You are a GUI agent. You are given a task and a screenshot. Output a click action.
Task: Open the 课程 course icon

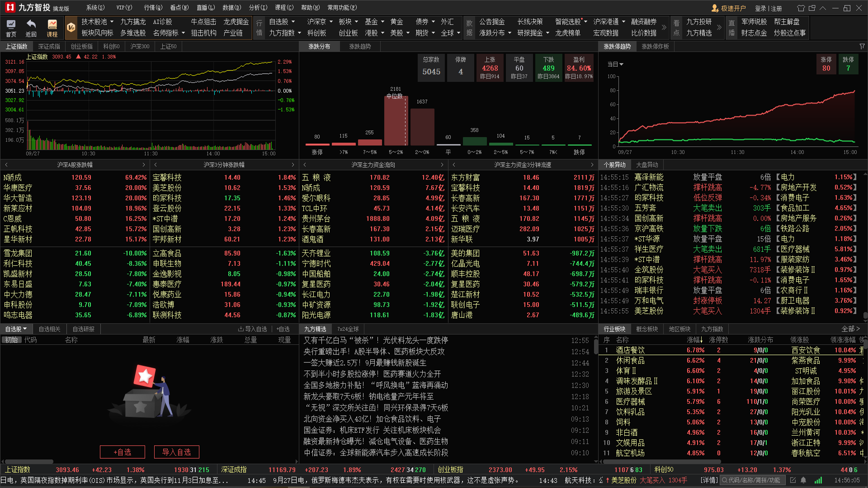tap(52, 28)
